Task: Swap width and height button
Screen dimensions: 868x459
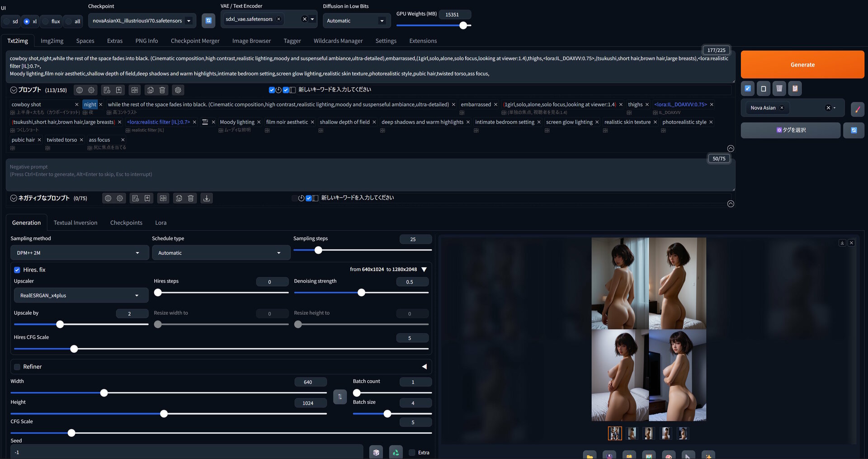Action: coord(340,397)
